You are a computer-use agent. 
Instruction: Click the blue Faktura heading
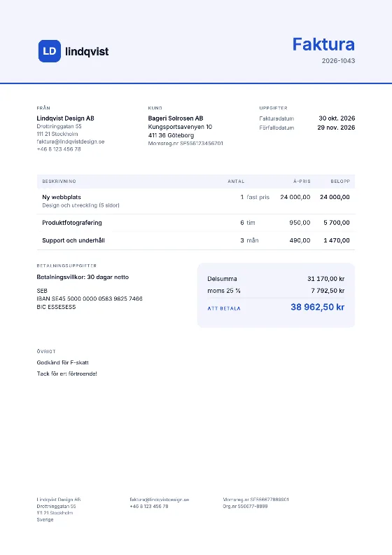coord(323,44)
